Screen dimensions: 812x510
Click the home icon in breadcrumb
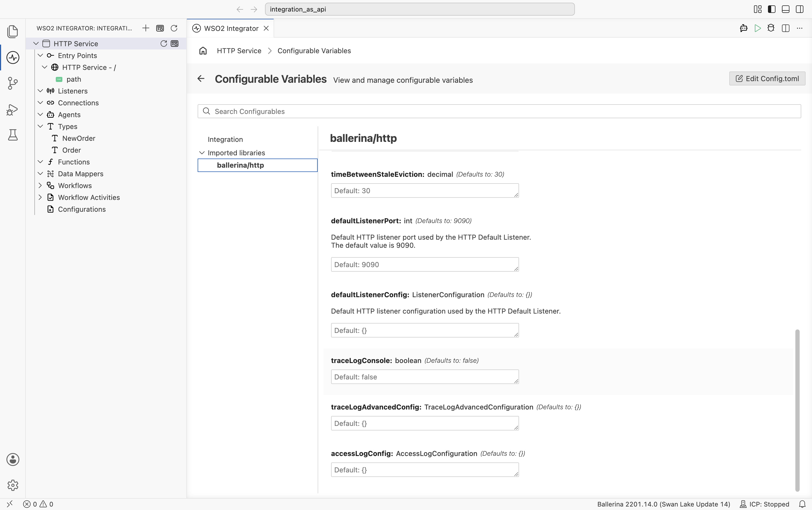203,51
